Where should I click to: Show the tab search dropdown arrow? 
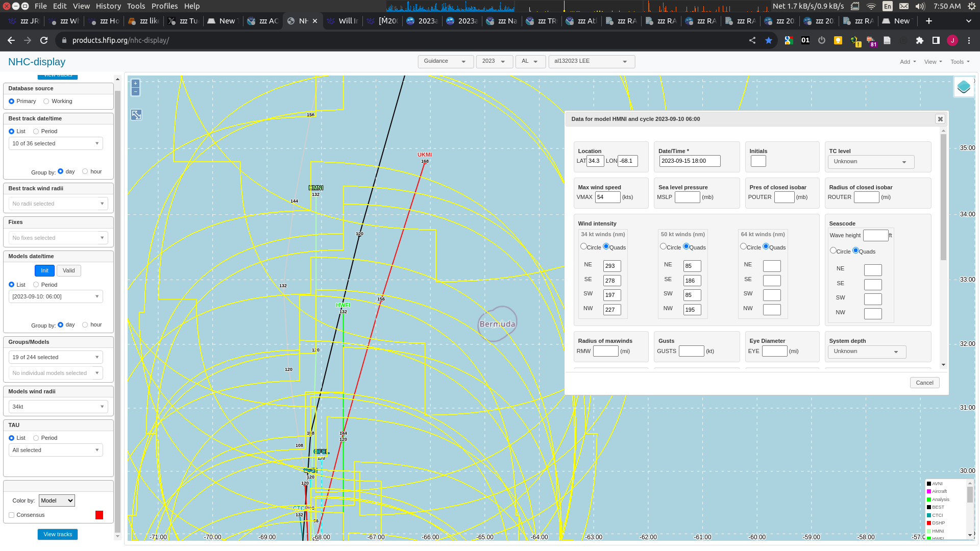[969, 21]
